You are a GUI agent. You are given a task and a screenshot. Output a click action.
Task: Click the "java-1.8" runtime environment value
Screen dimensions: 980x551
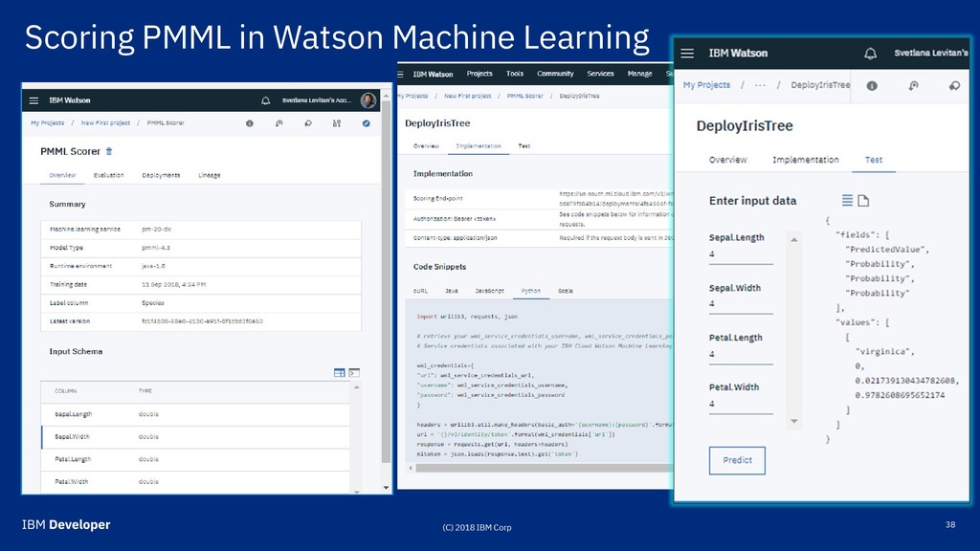(153, 266)
